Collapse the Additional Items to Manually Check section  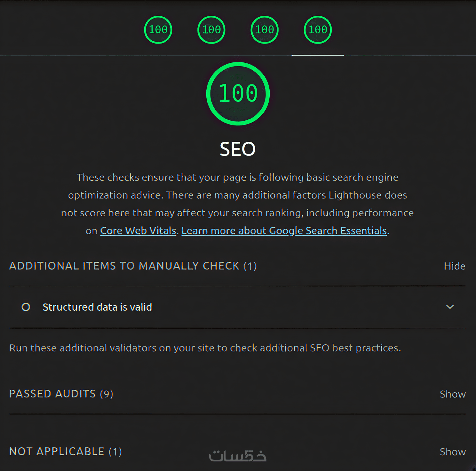pyautogui.click(x=133, y=266)
